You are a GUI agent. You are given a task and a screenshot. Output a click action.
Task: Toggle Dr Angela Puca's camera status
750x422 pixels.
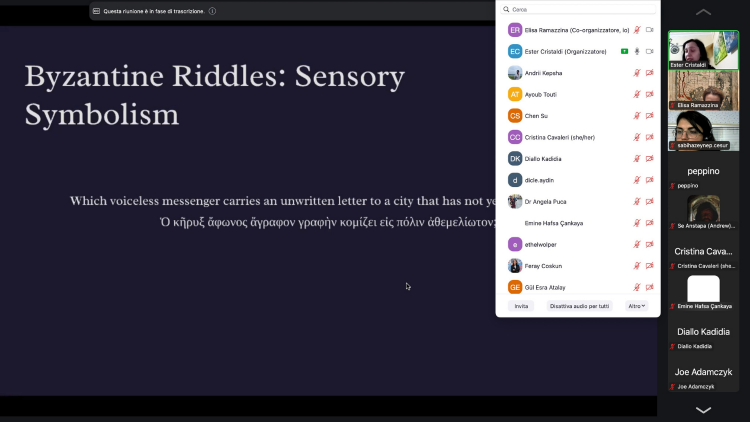point(649,201)
